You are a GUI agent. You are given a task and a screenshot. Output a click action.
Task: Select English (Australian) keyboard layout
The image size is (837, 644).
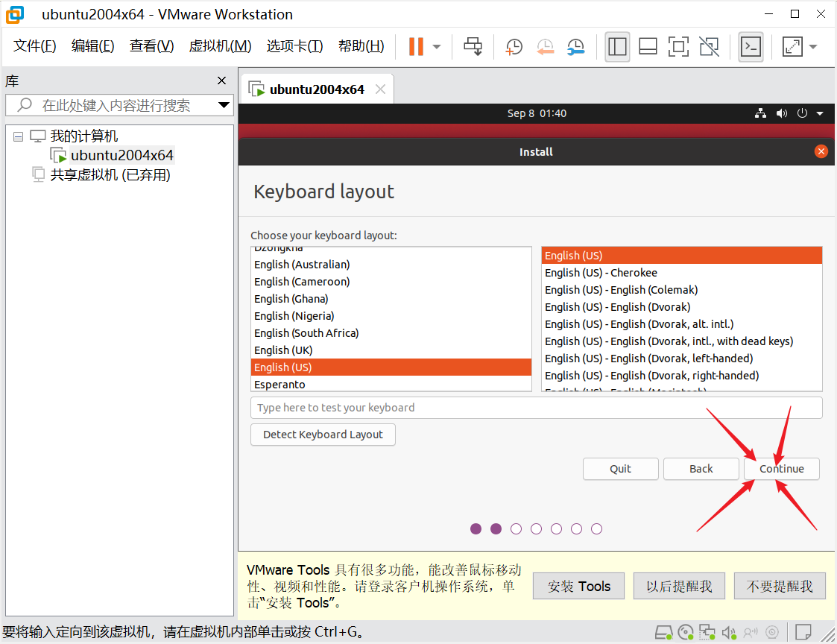(x=391, y=265)
